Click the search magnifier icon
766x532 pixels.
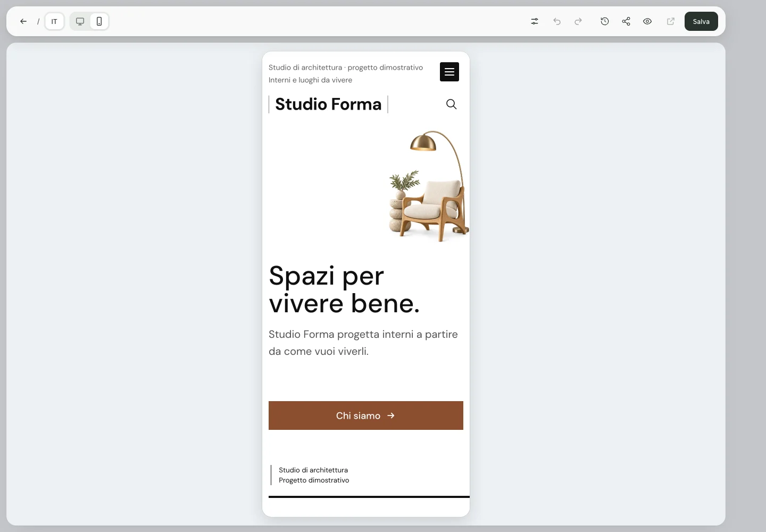(452, 104)
